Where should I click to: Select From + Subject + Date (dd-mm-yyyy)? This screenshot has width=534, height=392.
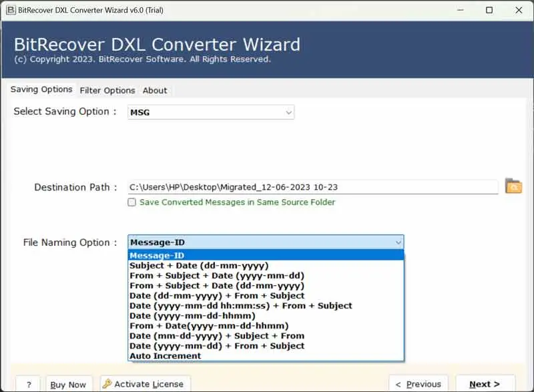(x=266, y=286)
